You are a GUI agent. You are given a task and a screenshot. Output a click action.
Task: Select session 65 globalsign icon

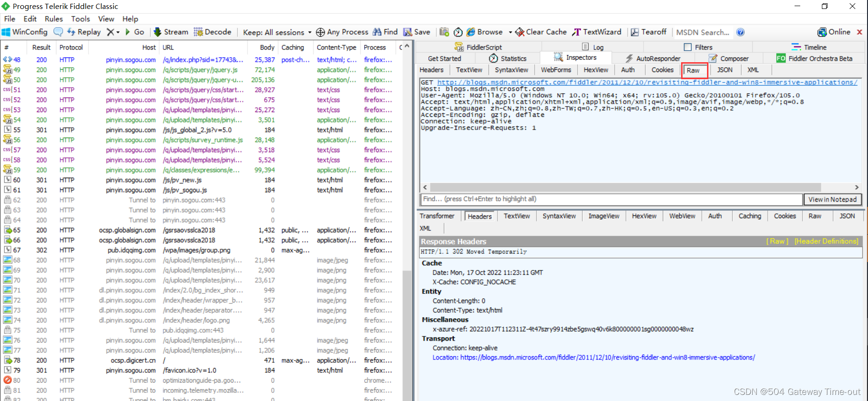(8, 230)
